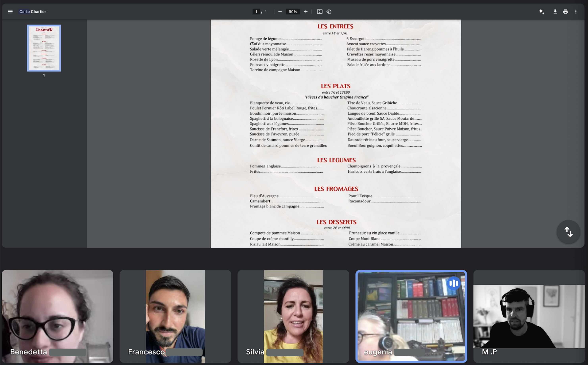The width and height of the screenshot is (588, 365).
Task: Download the Carte Chartier PDF
Action: [555, 11]
